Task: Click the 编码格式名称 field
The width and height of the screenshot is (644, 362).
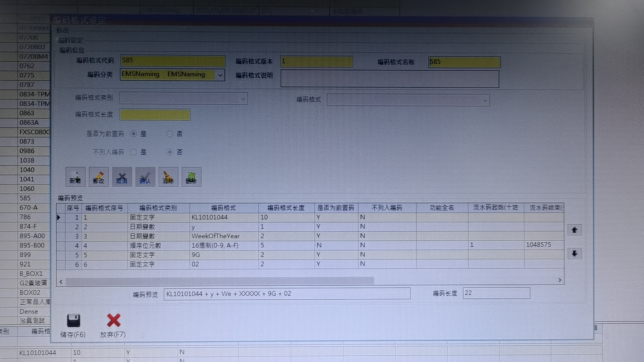Action: (464, 62)
